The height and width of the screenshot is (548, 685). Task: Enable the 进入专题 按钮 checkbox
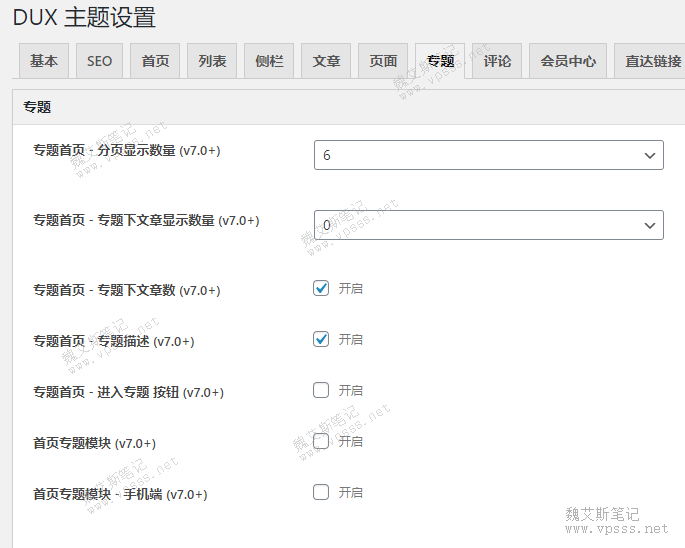click(x=321, y=390)
